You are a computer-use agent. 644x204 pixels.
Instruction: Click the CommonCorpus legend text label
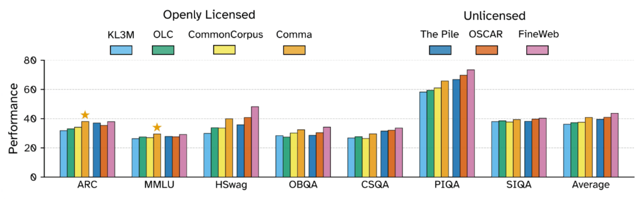pyautogui.click(x=225, y=35)
